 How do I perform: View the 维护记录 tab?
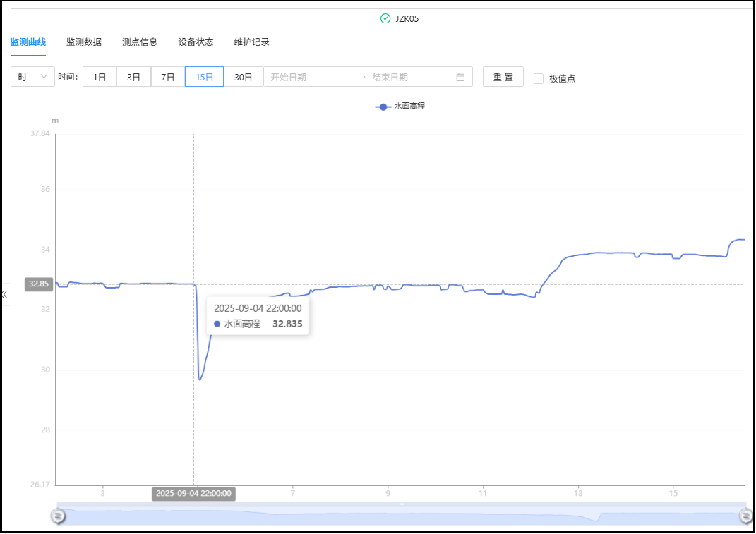251,42
